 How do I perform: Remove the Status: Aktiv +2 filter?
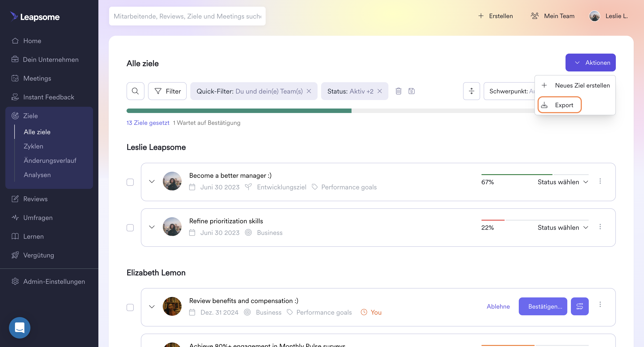click(x=380, y=91)
